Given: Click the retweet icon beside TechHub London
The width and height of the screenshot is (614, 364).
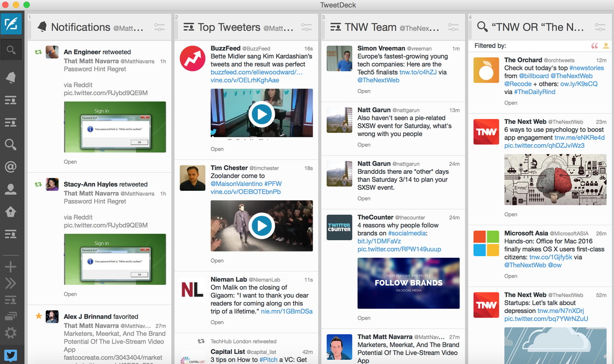Looking at the screenshot, I should (201, 342).
